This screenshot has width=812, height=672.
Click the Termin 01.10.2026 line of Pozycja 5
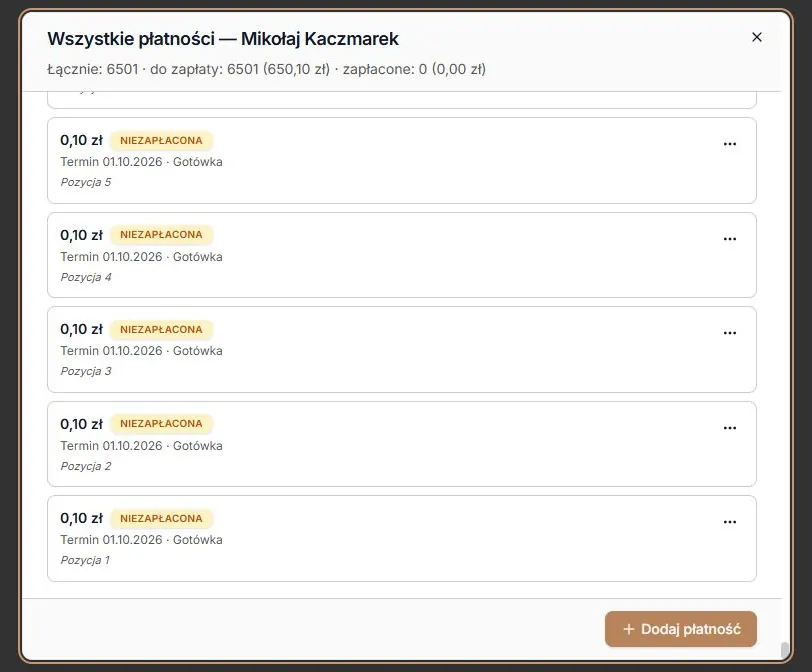coord(141,162)
